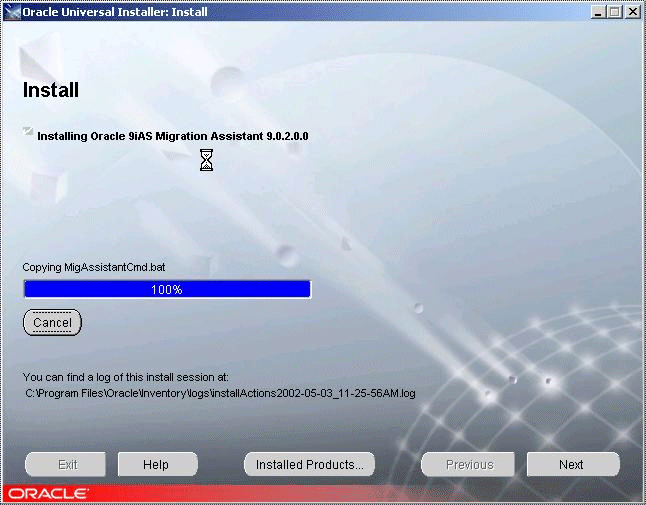Click the Next button

[x=573, y=464]
